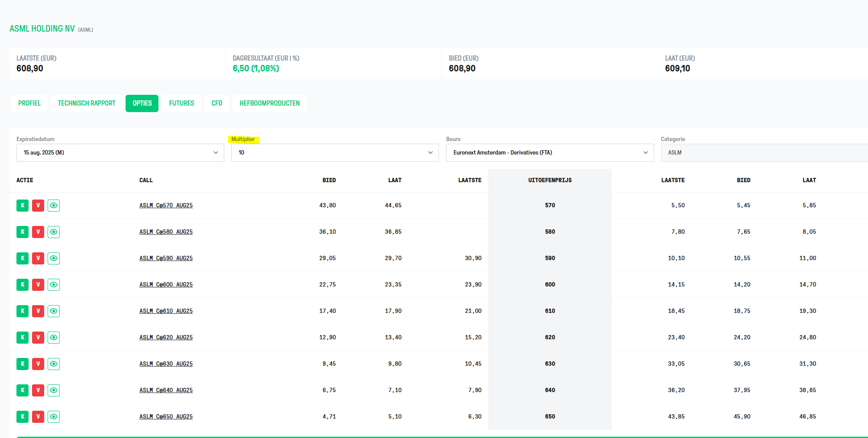Toggle watch eye icon for 580 row
The image size is (868, 438).
point(54,232)
